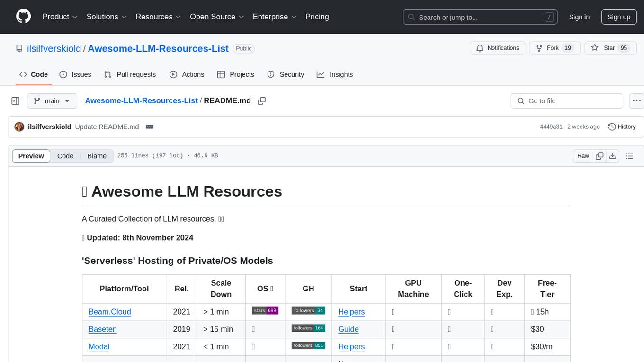Image resolution: width=644 pixels, height=362 pixels.
Task: Click the Sign up button
Action: pyautogui.click(x=619, y=17)
